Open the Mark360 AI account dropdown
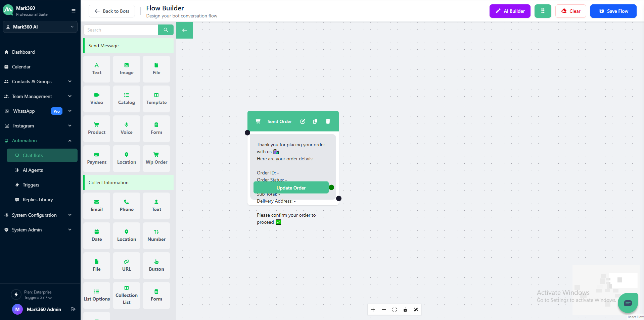 coord(40,27)
